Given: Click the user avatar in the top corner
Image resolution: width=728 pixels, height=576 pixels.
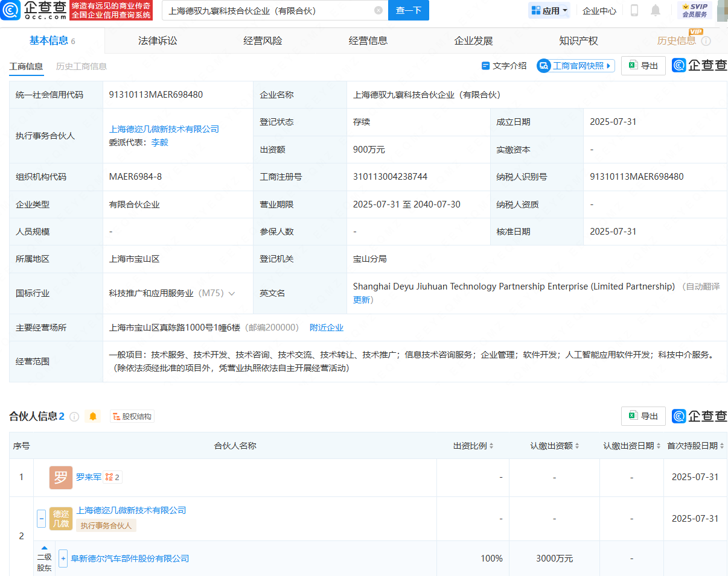Looking at the screenshot, I should [722, 10].
